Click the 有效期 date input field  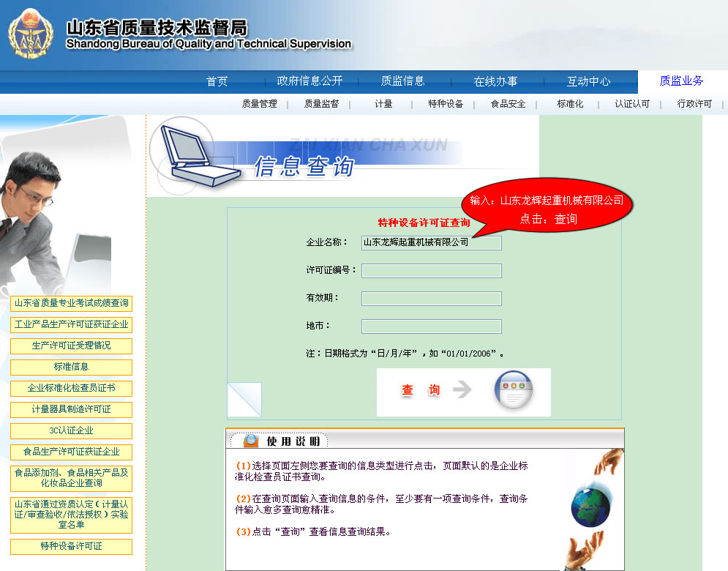tap(431, 299)
